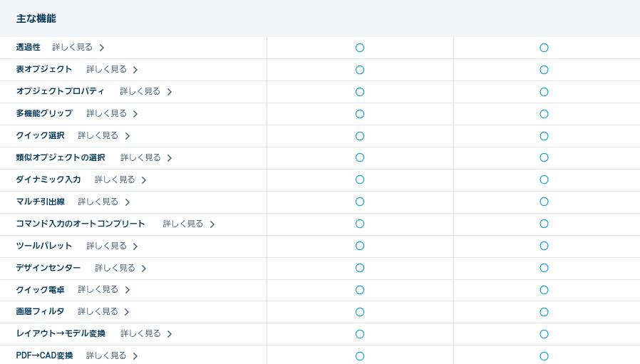Click the first circle mark in the PDF→CAD変換 row

click(360, 356)
